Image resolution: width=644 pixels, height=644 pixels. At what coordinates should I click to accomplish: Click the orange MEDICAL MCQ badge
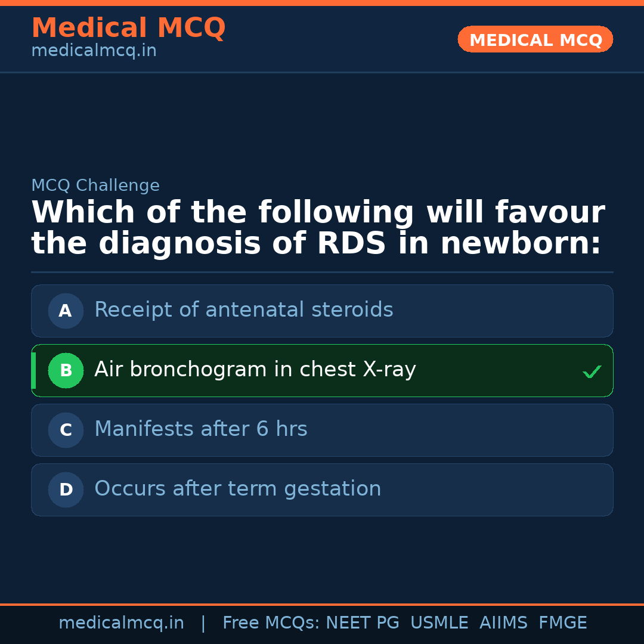click(535, 39)
